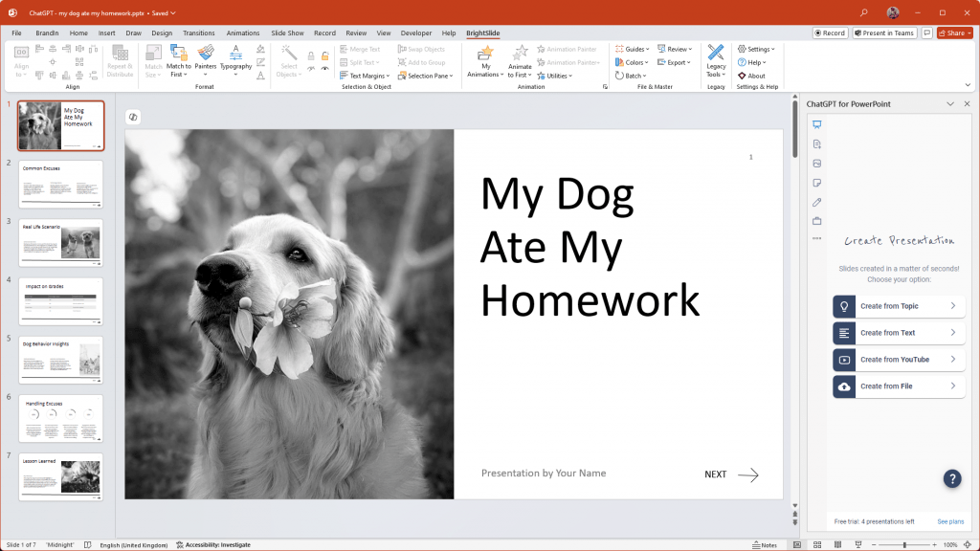Enable Record mode from the title bar

click(x=829, y=32)
